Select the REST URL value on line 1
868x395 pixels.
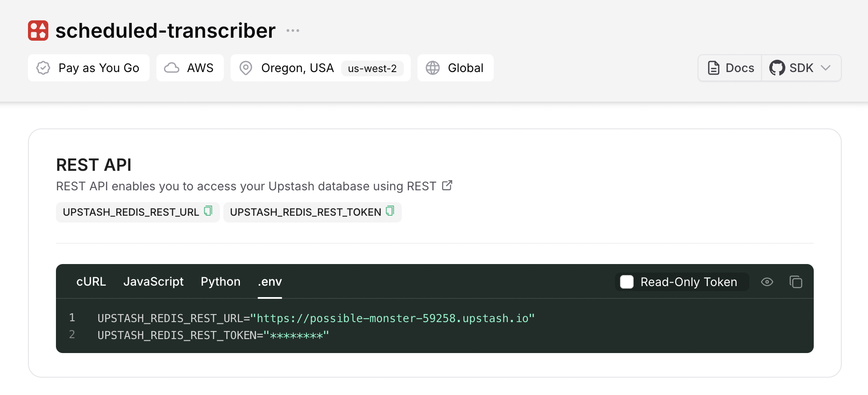394,318
